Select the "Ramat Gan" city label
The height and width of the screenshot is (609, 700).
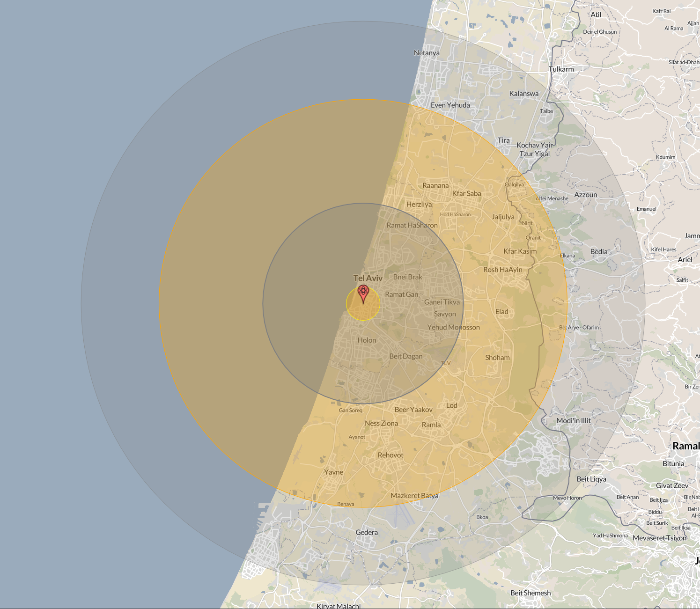[x=402, y=294]
